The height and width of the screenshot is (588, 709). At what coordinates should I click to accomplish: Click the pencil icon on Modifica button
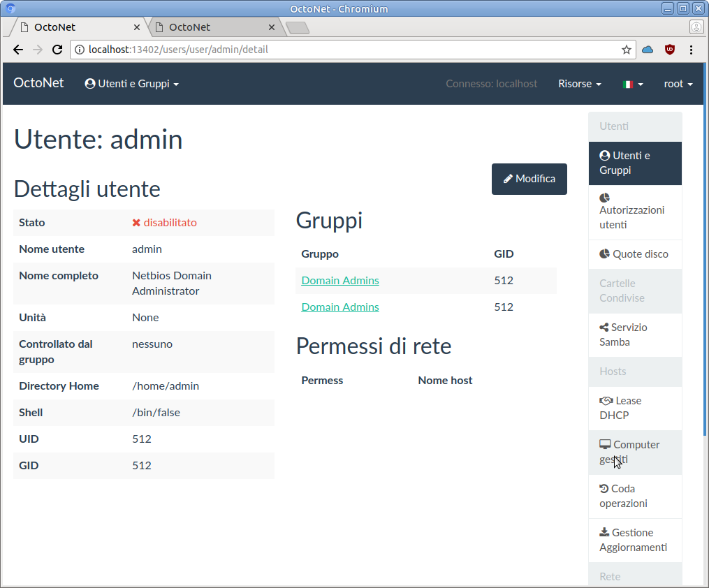tap(509, 179)
